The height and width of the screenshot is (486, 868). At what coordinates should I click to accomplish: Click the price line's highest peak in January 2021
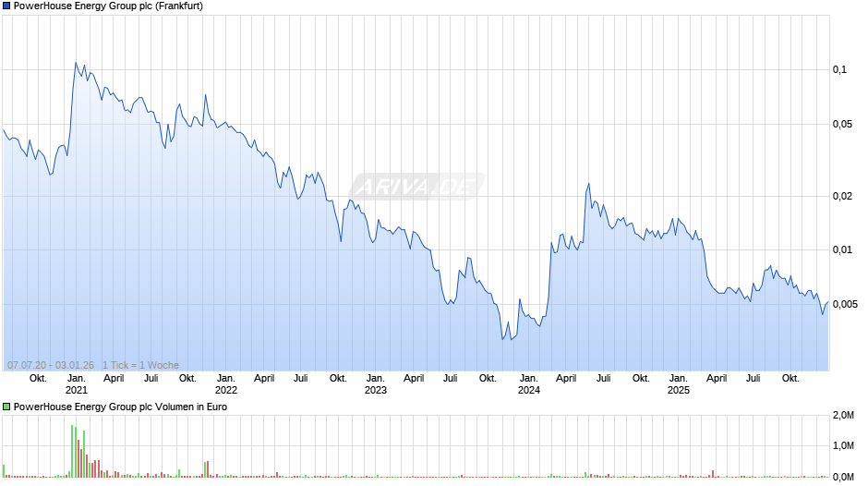click(x=76, y=63)
